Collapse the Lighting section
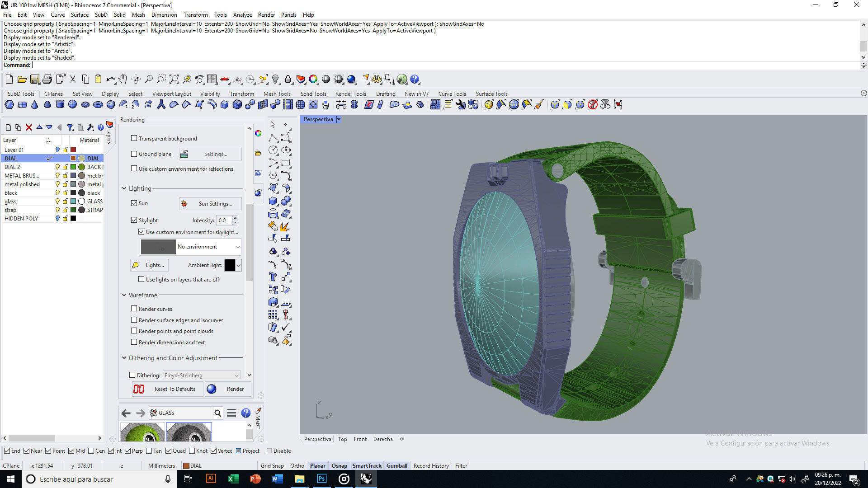The height and width of the screenshot is (488, 868). 124,188
